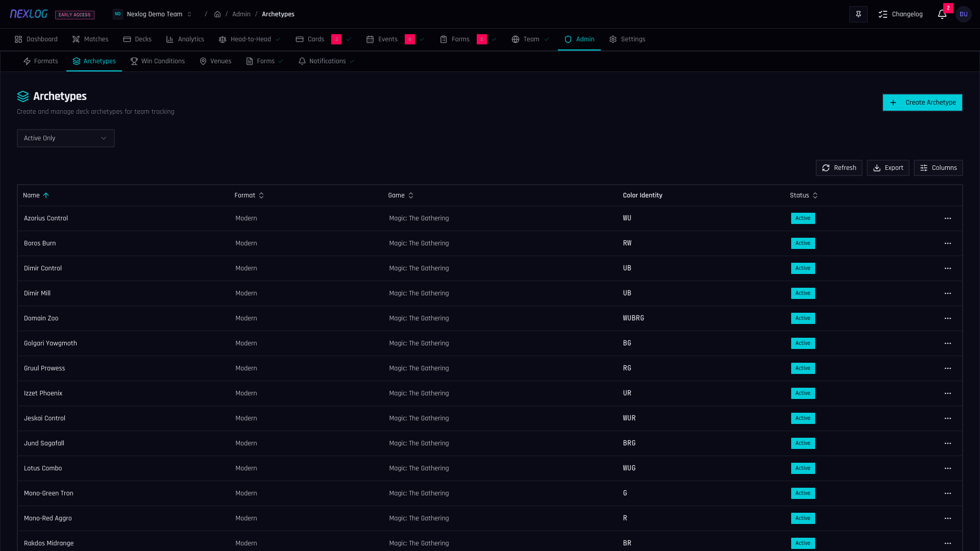
Task: Open the DU user avatar menu
Action: coord(964,14)
